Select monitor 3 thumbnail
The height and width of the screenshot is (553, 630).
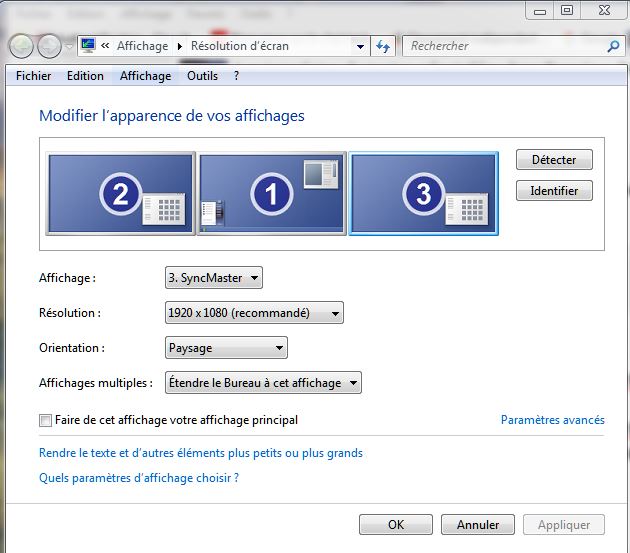(x=423, y=193)
